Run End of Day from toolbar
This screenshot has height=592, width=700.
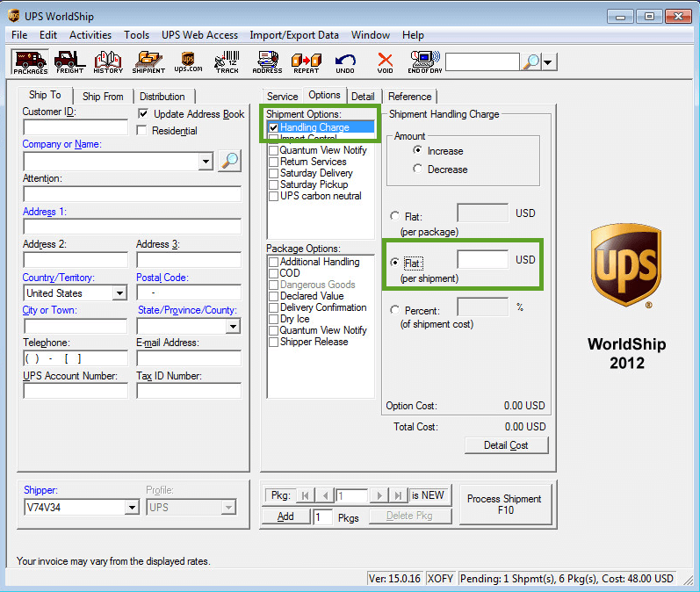click(425, 62)
